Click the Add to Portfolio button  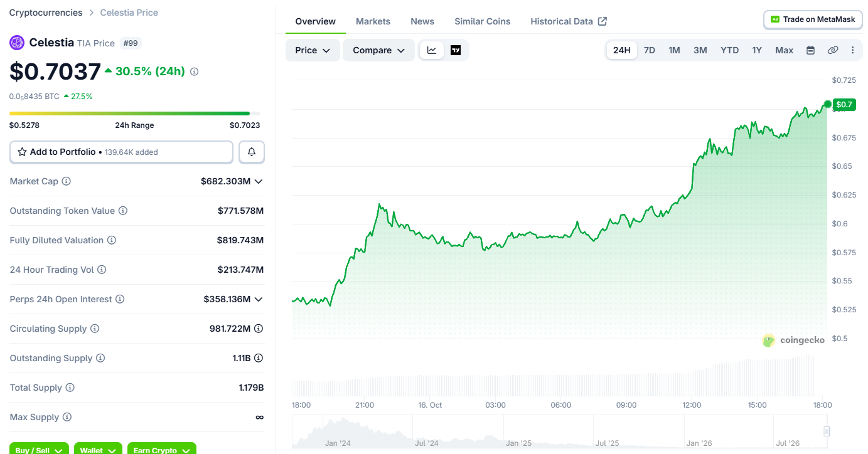pos(121,152)
